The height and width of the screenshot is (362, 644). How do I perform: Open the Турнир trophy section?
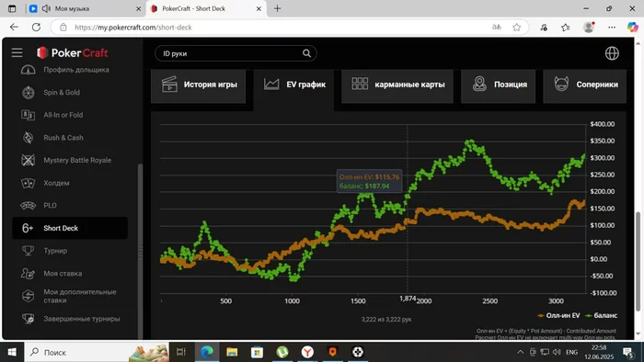click(x=55, y=251)
